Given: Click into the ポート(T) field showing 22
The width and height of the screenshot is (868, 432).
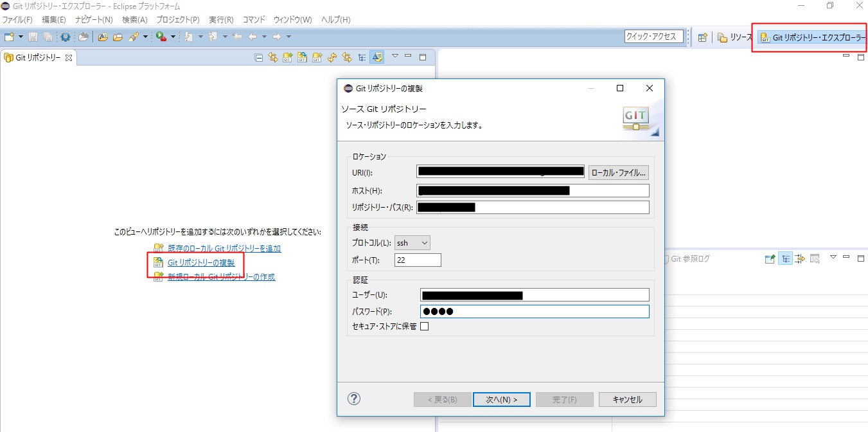Looking at the screenshot, I should click(x=418, y=260).
